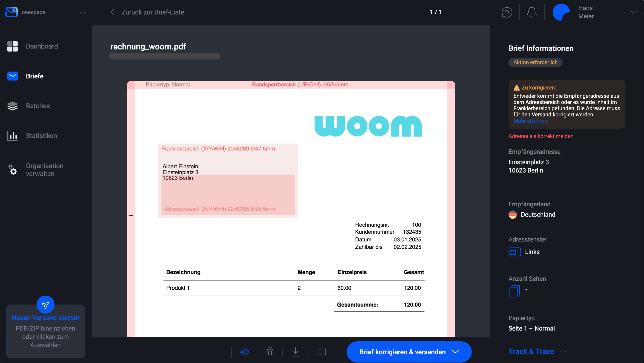This screenshot has width=644, height=363.
Task: Open notifications via the bell icon
Action: [x=532, y=12]
